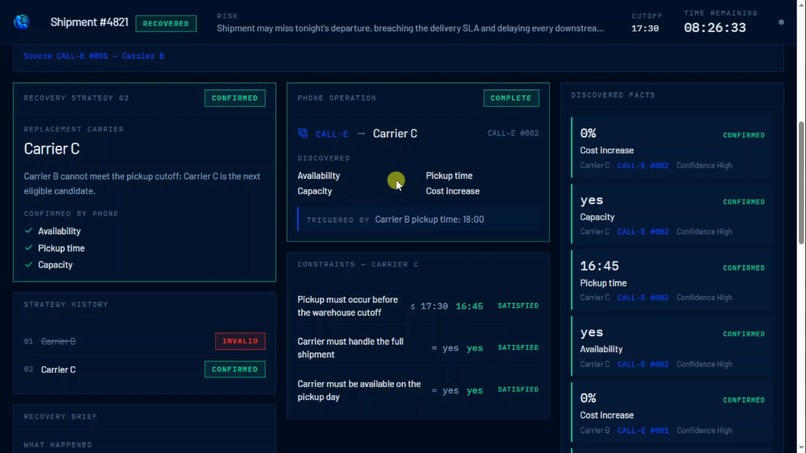The image size is (806, 453).
Task: Click the app logo icon beside Shipment #4821
Action: [x=21, y=22]
